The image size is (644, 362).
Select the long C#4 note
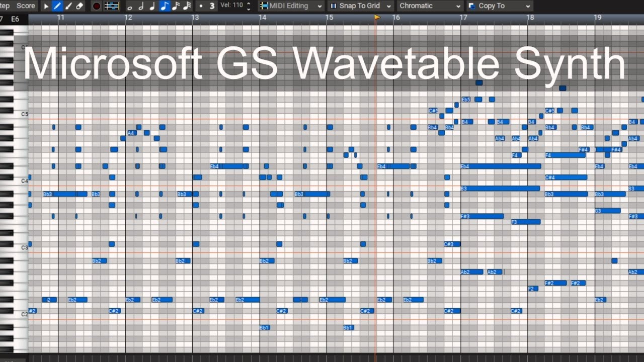(566, 177)
